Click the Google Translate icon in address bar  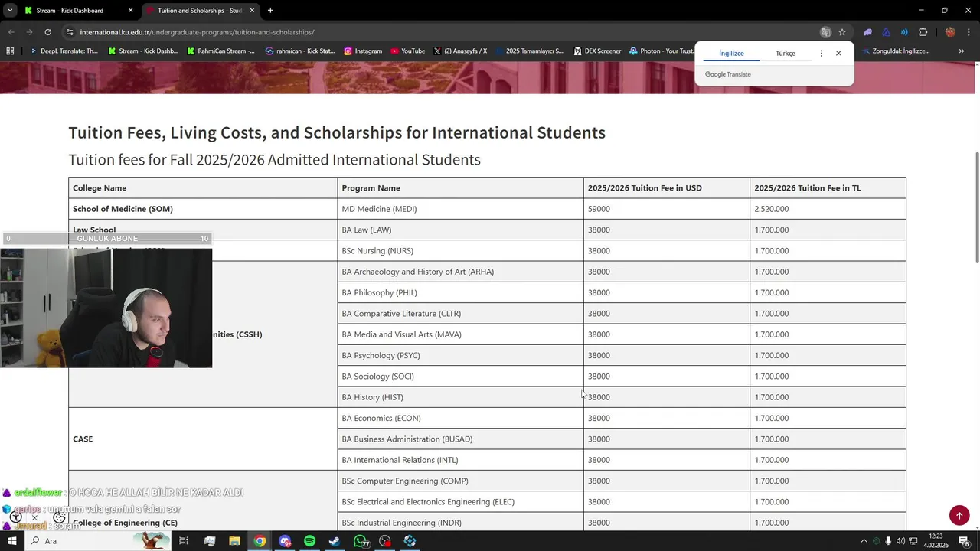point(825,32)
